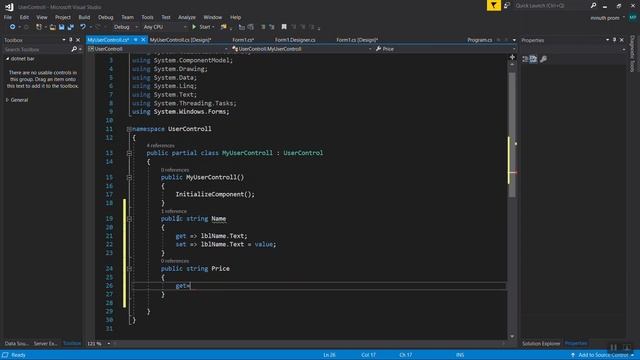Collapse the Price property code block

(129, 269)
